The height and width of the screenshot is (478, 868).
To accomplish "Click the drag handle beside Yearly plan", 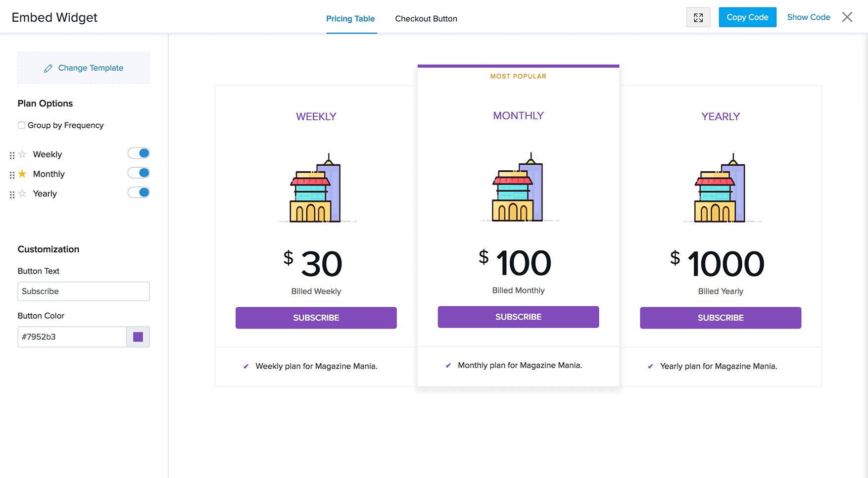I will coord(12,194).
